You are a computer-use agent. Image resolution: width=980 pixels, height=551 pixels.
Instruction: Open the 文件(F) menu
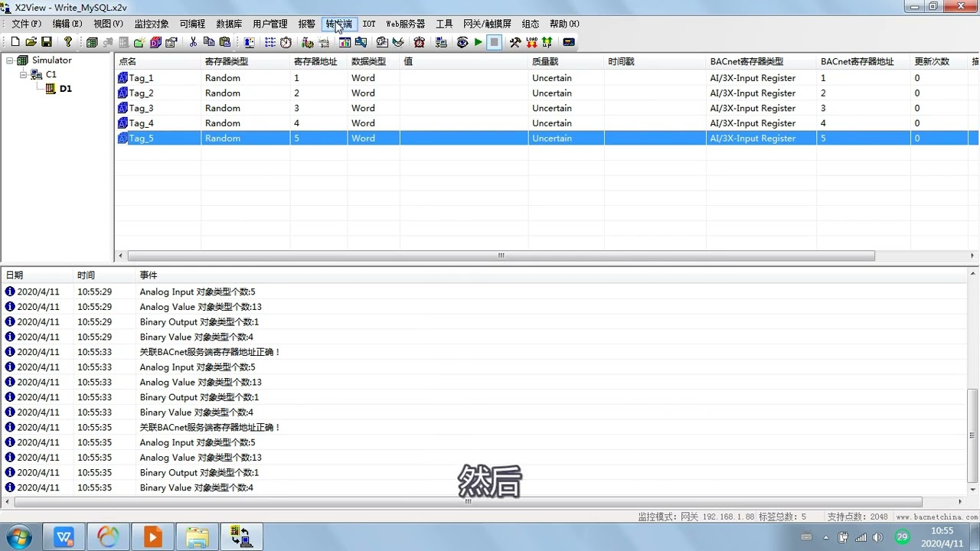point(27,24)
